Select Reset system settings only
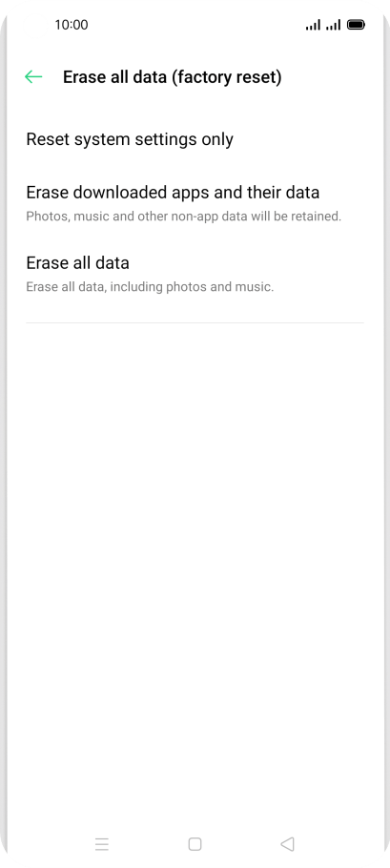 [x=195, y=139]
